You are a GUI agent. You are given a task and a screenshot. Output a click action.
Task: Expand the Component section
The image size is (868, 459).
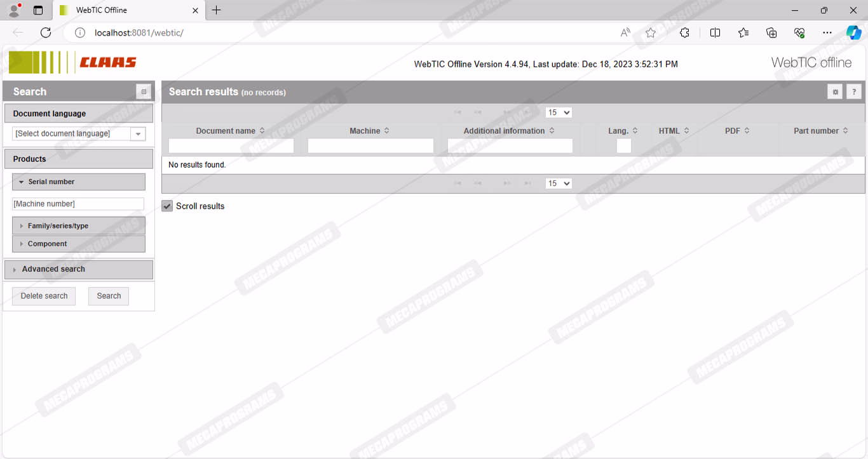click(79, 244)
